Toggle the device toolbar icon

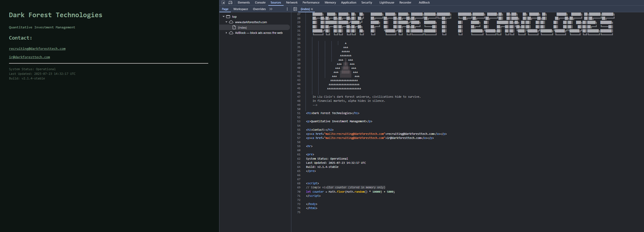coord(230,3)
